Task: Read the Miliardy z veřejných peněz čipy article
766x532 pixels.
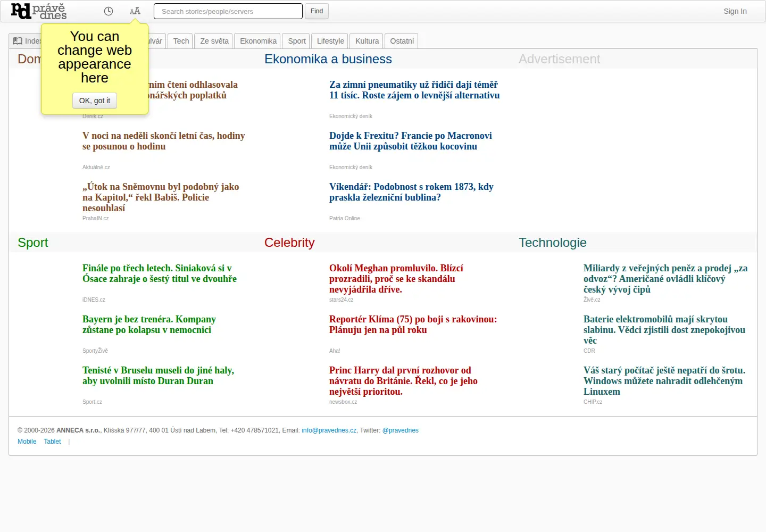Action: point(665,279)
